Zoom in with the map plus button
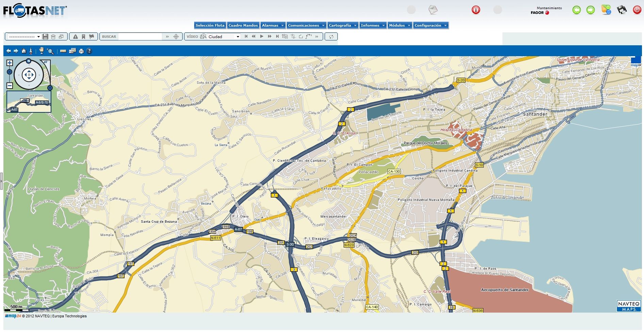 click(10, 63)
